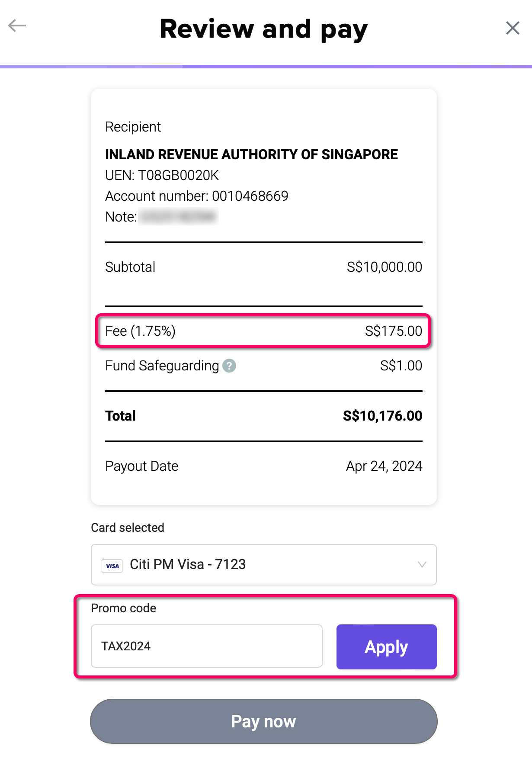The image size is (532, 762).
Task: Click the account number 0010468669
Action: [x=250, y=196]
